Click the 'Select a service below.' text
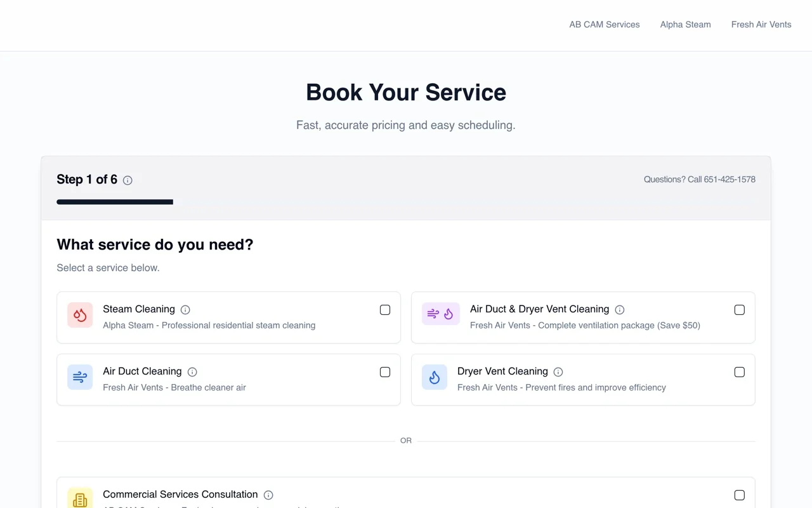 point(108,268)
